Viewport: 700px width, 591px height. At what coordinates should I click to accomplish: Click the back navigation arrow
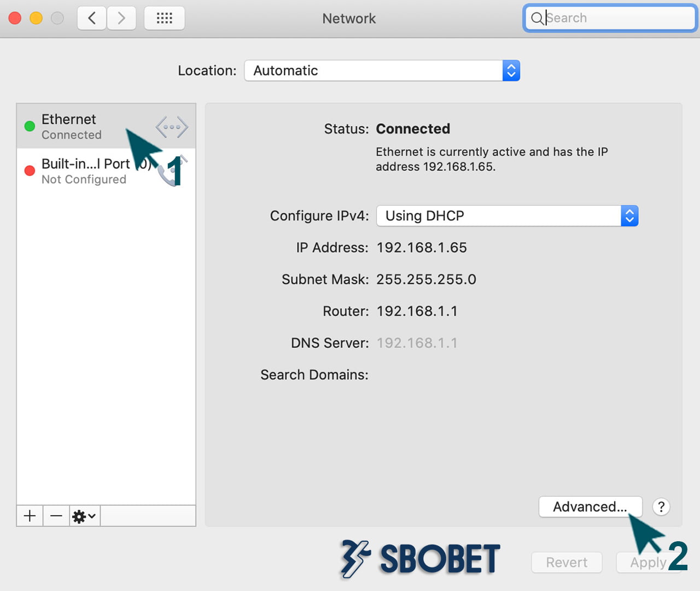(x=92, y=19)
